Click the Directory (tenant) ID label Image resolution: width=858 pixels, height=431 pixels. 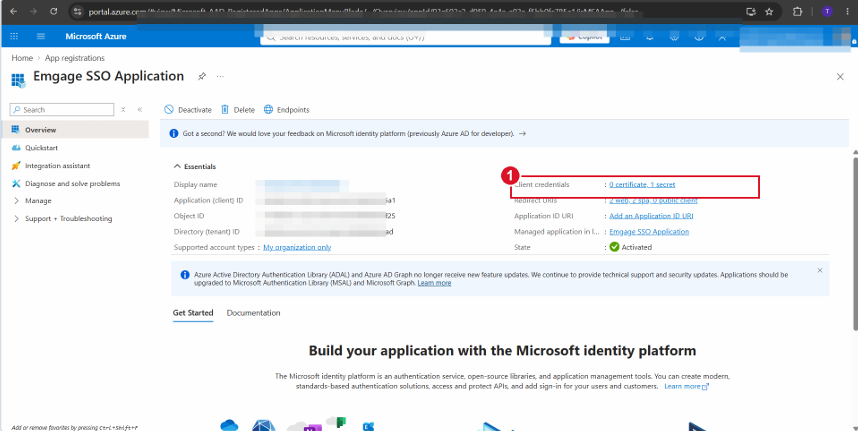[207, 231]
